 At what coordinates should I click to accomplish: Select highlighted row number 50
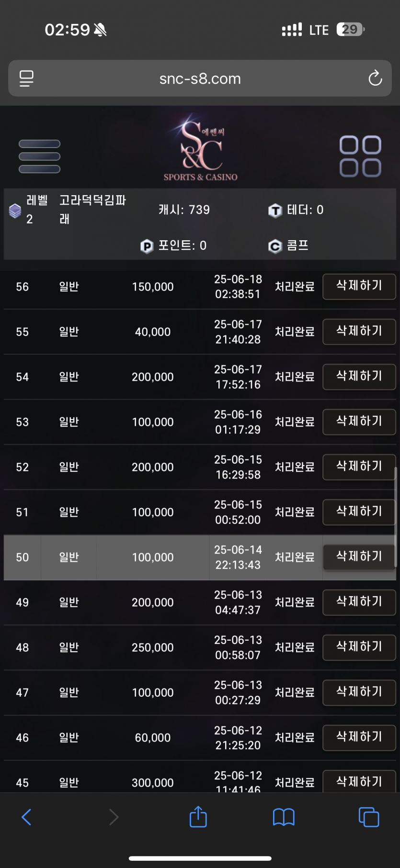200,557
